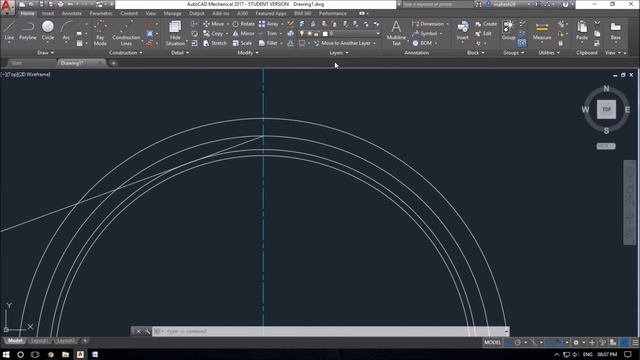
Task: Toggle polar tracking in status bar
Action: 518,342
